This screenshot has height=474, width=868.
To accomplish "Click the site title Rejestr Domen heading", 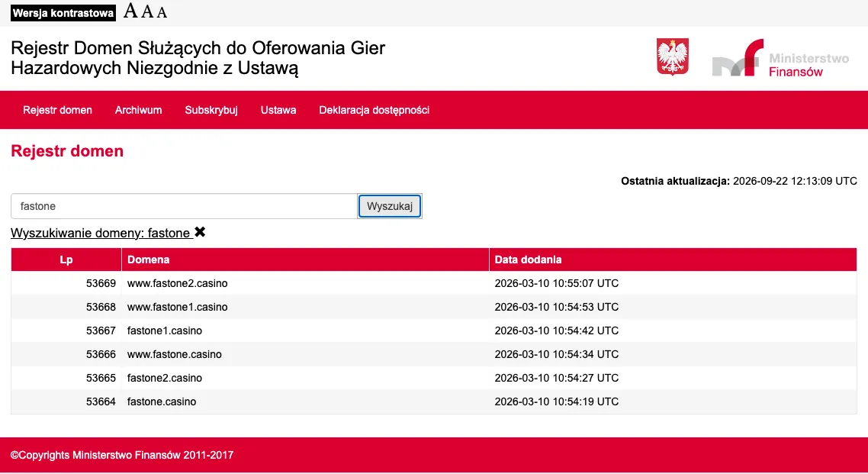I will tap(198, 57).
